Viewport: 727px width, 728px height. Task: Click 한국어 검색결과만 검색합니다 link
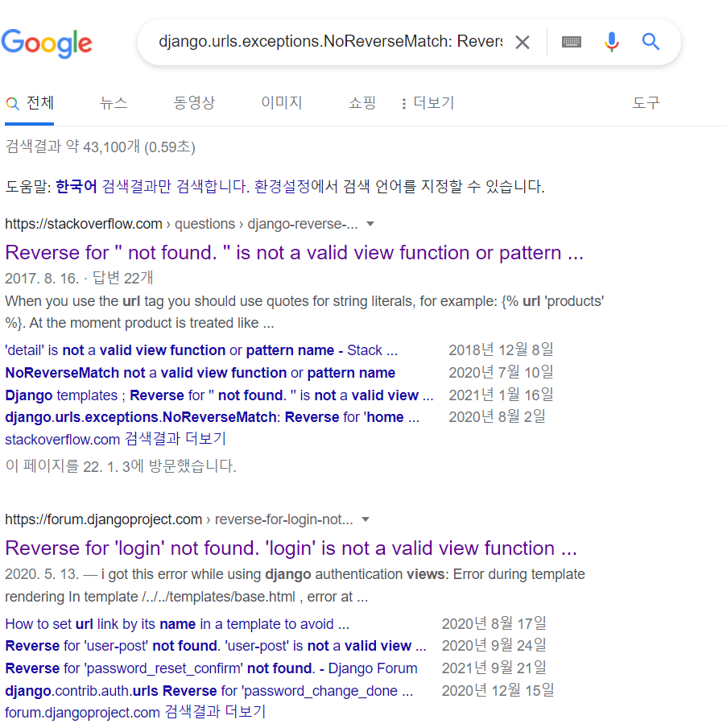pos(152,186)
